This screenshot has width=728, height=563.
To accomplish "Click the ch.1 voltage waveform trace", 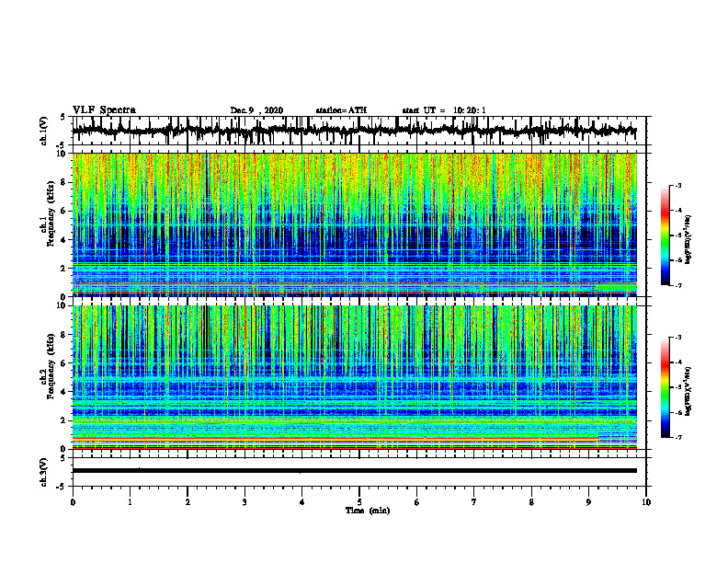I will 355,131.
